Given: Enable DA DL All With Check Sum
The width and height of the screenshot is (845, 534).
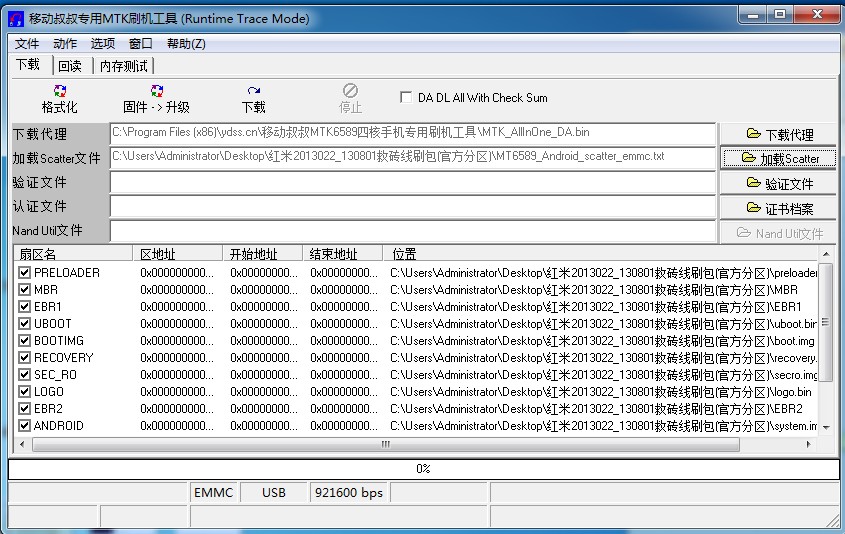Looking at the screenshot, I should click(406, 97).
